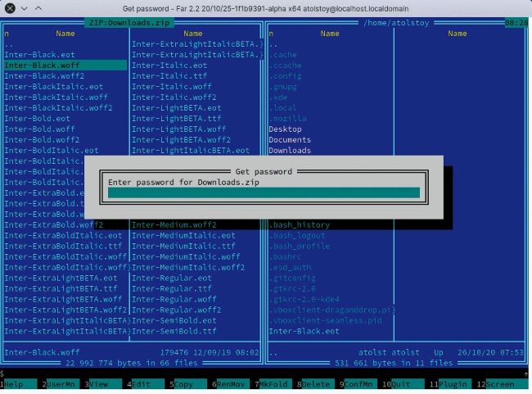Click the View function key
Viewport: 532px width, 394px height.
(101, 384)
